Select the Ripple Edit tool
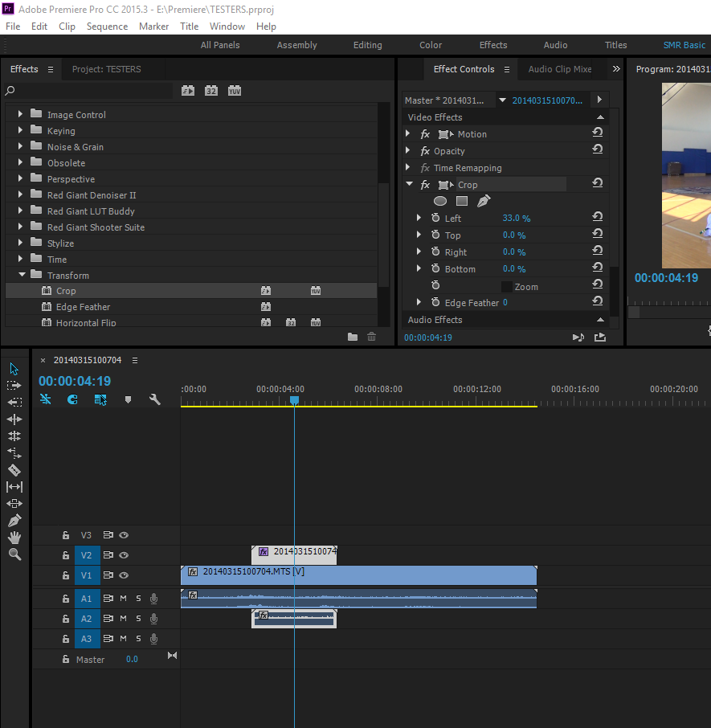 [x=14, y=419]
